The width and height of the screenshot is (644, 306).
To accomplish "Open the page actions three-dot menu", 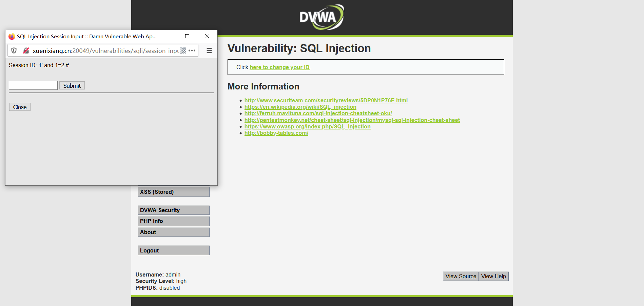I will coord(192,50).
